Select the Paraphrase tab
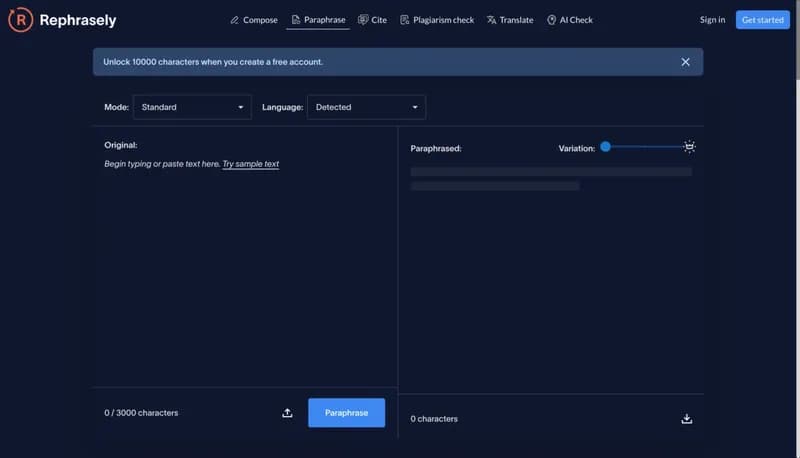The height and width of the screenshot is (458, 800). pyautogui.click(x=318, y=20)
